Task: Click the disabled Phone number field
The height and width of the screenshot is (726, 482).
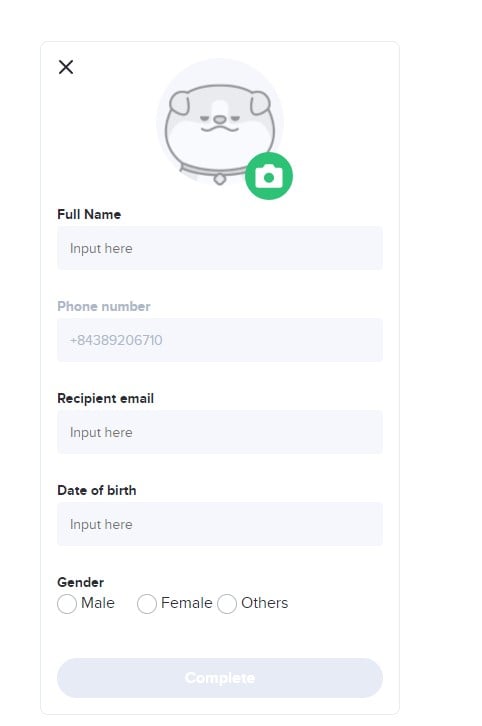Action: point(220,340)
